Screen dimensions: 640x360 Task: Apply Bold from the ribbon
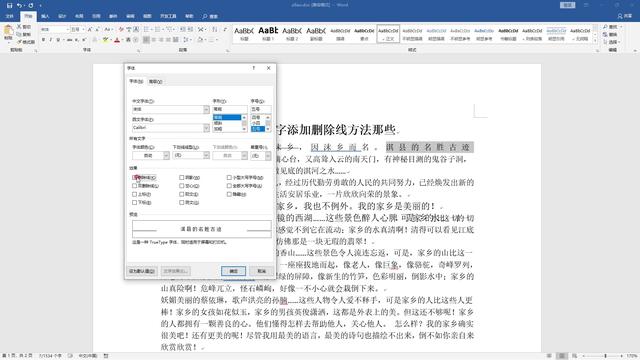[43, 40]
